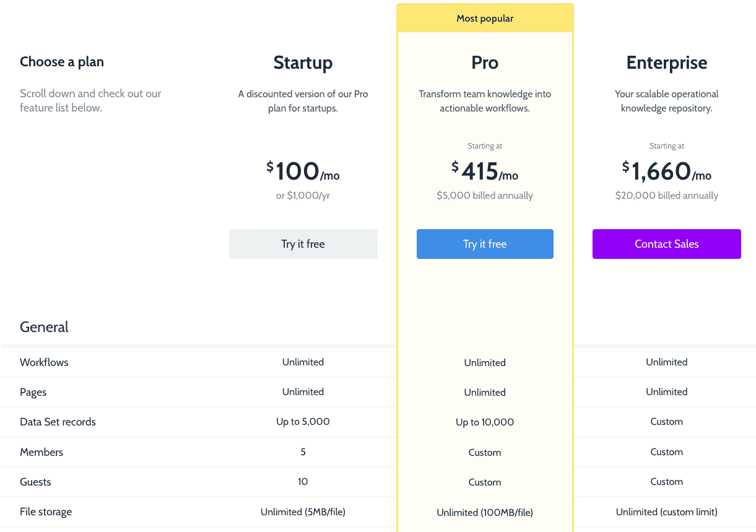Screen dimensions: 756x532
Task: Select the Workflows feature row label
Action: 44,362
